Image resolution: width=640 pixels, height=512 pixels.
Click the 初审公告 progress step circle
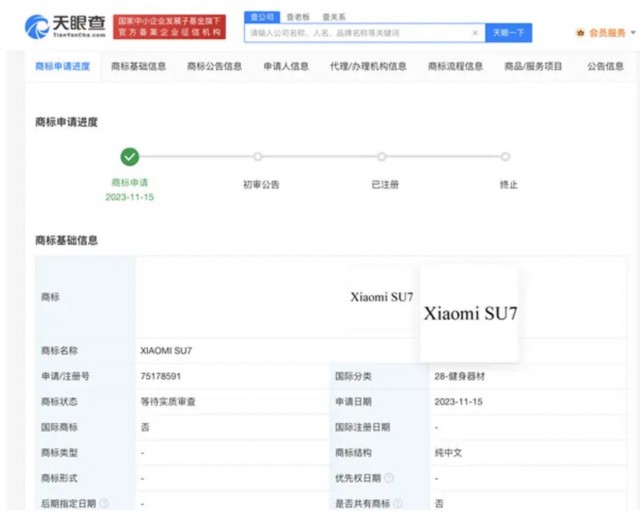click(x=258, y=157)
